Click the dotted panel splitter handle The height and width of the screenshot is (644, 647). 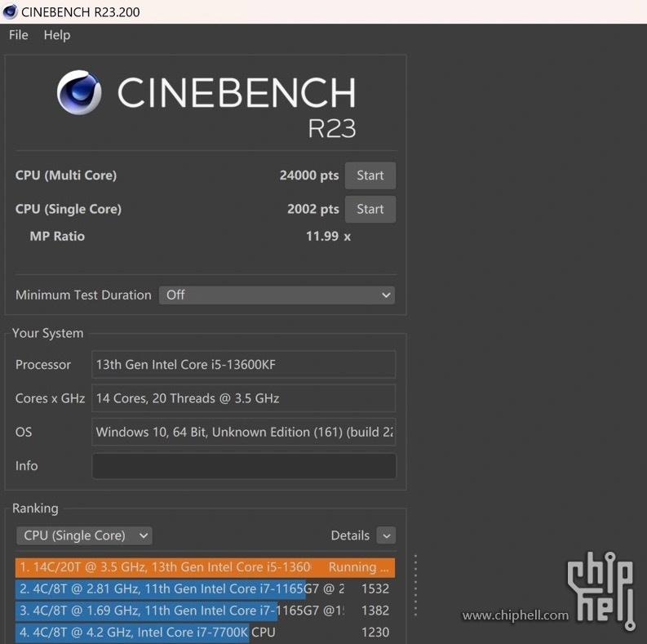[415, 585]
